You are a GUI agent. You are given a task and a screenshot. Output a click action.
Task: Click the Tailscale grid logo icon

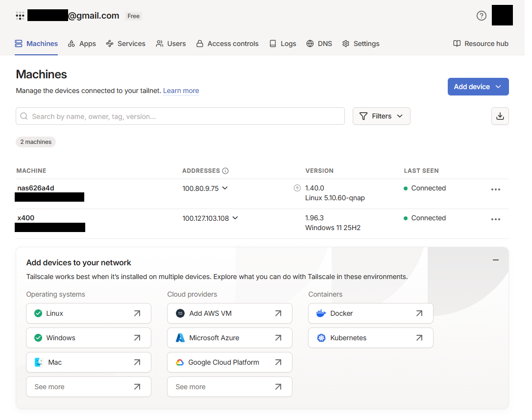pos(20,16)
